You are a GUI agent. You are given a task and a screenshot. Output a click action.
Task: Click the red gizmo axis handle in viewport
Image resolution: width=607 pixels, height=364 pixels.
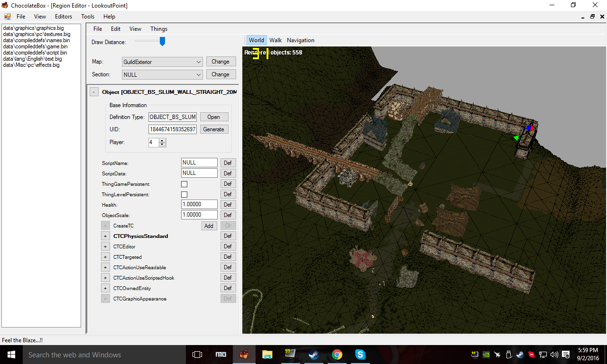pos(532,128)
